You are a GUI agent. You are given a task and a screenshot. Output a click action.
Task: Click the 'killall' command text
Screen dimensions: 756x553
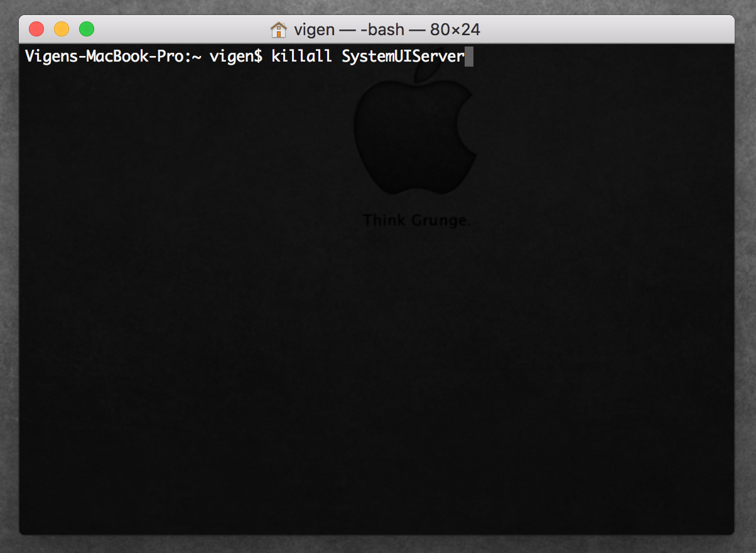coord(301,57)
